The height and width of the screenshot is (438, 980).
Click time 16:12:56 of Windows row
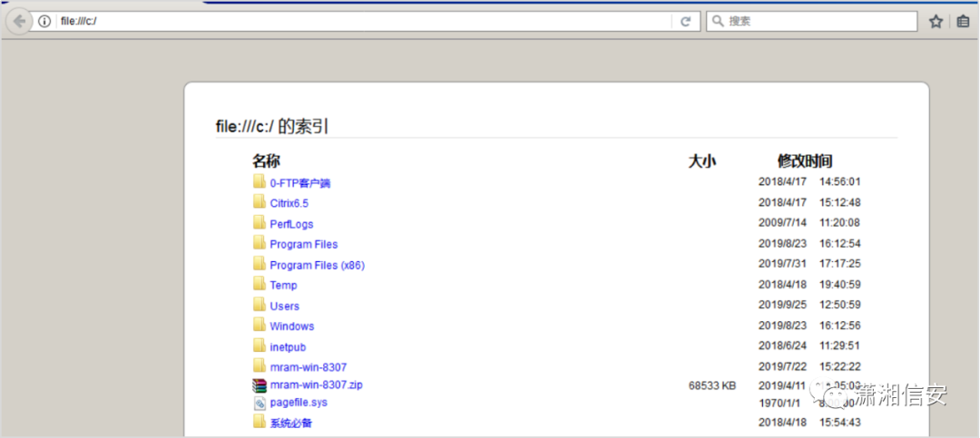tap(840, 326)
